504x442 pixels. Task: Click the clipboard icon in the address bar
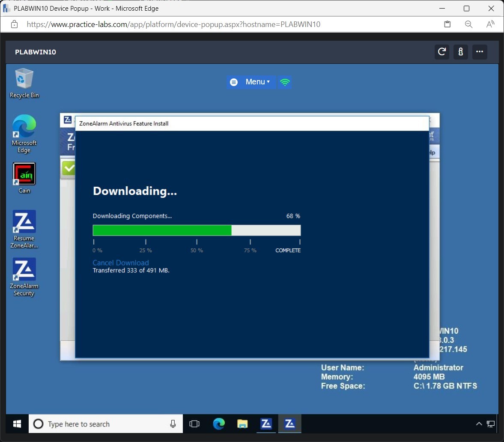447,24
